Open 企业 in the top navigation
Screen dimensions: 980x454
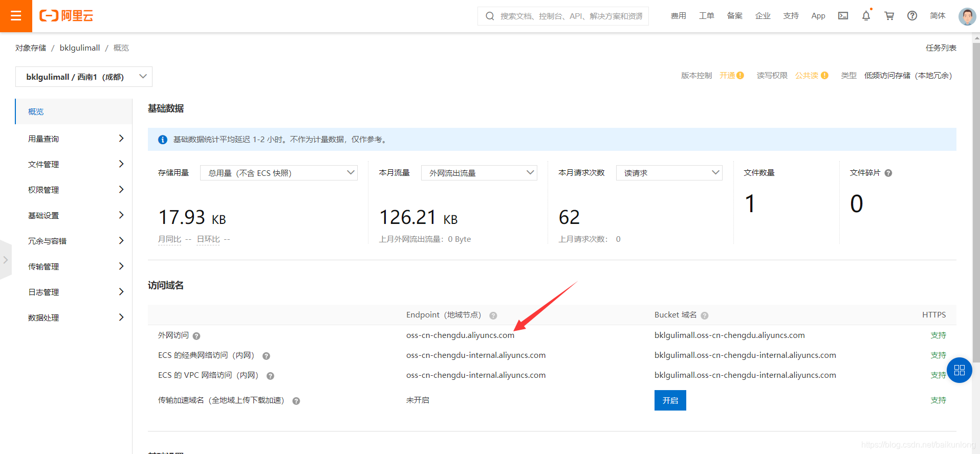coord(763,16)
